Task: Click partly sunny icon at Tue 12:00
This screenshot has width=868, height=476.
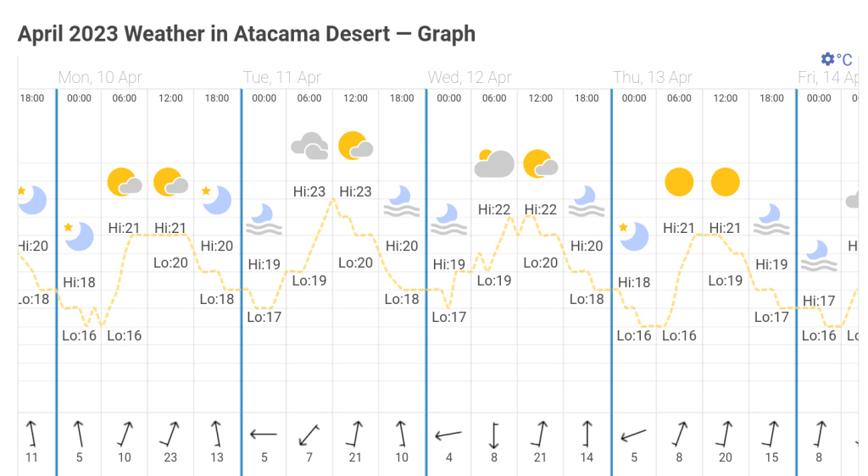Action: point(355,147)
